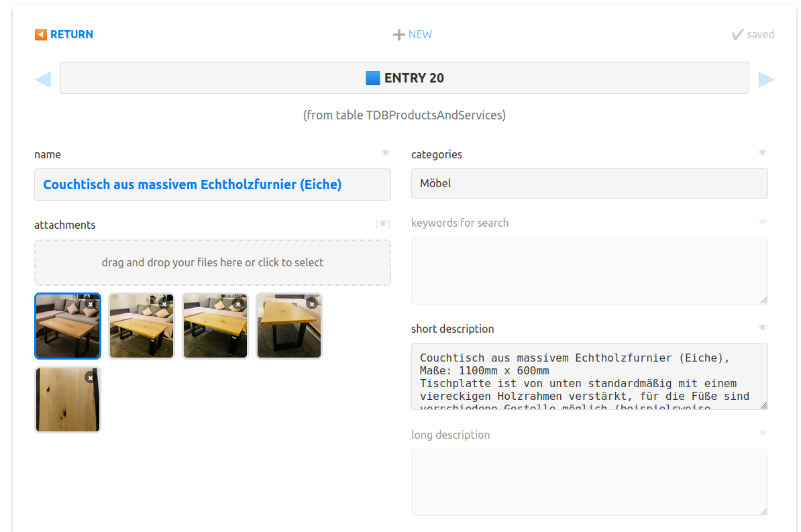Screen dimensions: 801x532
Task: Open the ENTRY 20 title bar
Action: click(405, 78)
